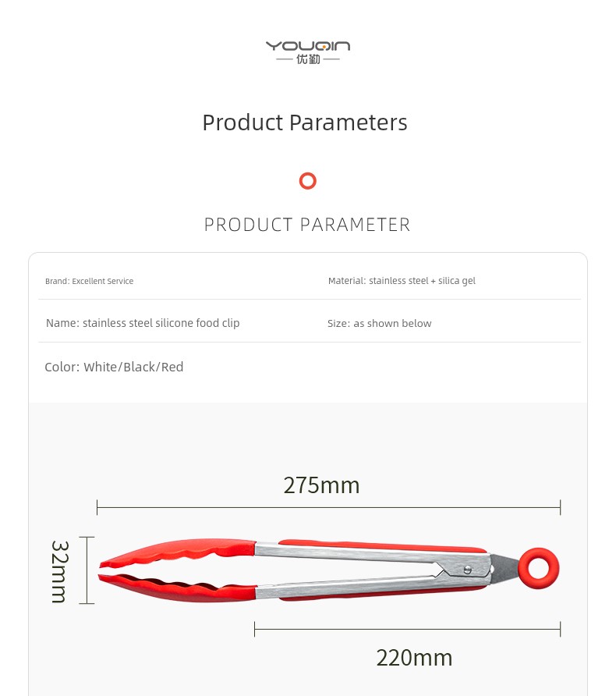Click the 220mm handle length label
The width and height of the screenshot is (616, 696).
pyautogui.click(x=414, y=658)
